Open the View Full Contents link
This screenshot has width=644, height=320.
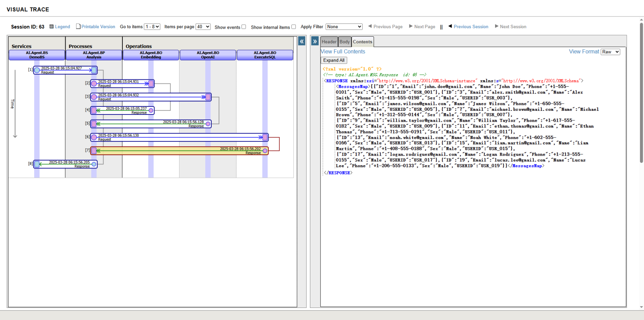tap(343, 52)
